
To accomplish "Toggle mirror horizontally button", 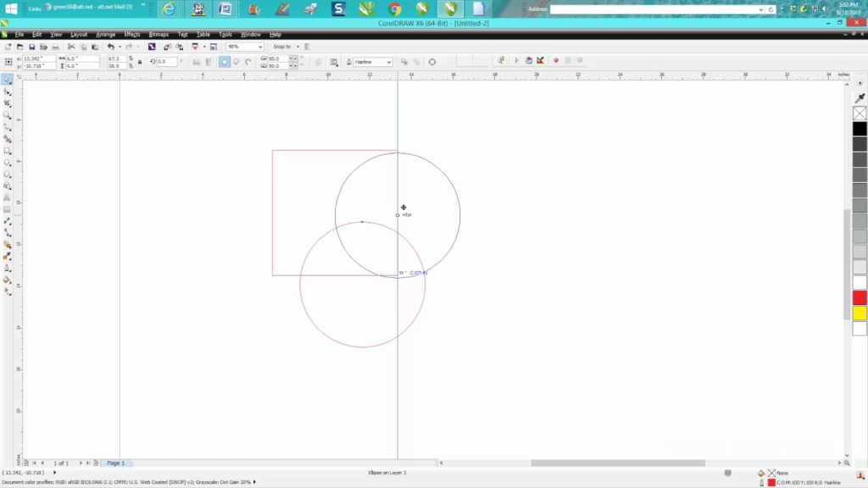I will [197, 62].
